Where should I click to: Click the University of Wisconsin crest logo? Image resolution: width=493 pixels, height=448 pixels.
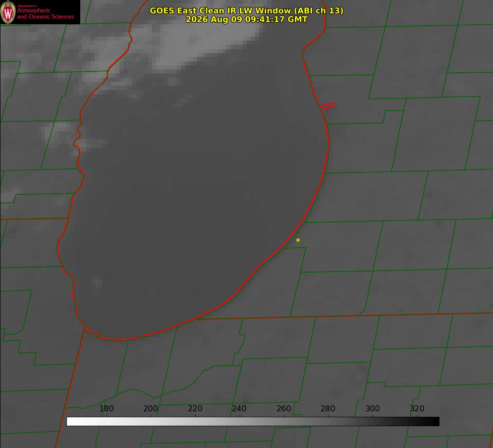(x=8, y=12)
